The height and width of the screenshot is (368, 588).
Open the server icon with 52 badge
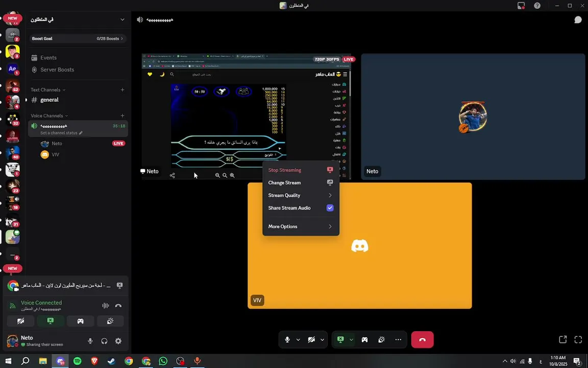click(x=12, y=86)
